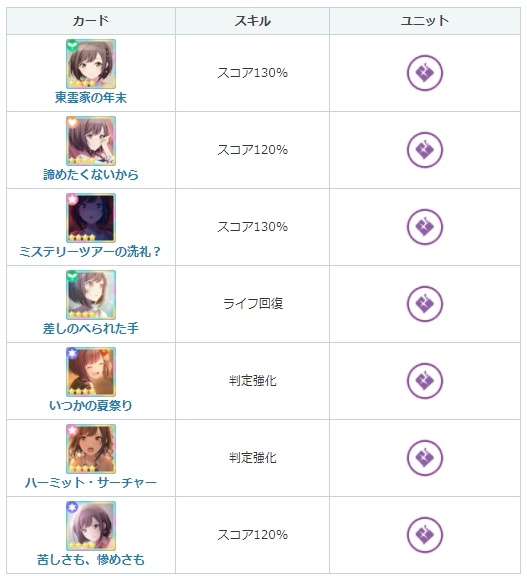Click the unit icon in 東雲家の年末 row
This screenshot has width=527, height=576.
[425, 73]
